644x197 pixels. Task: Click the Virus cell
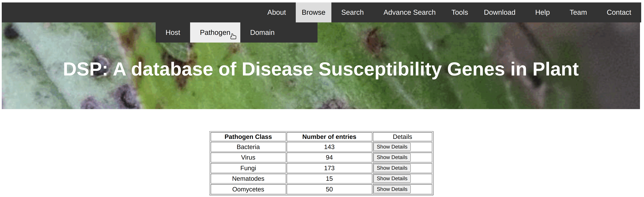pos(248,157)
